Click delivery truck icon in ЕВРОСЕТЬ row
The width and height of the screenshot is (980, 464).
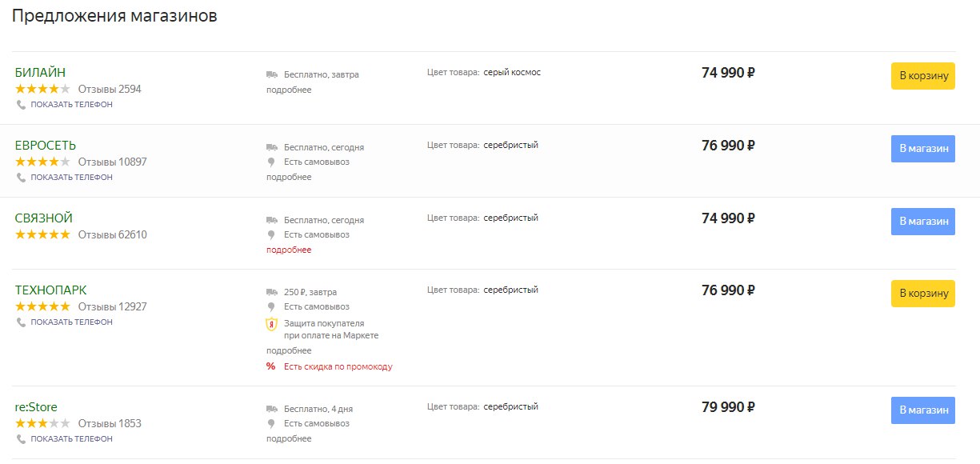[272, 147]
